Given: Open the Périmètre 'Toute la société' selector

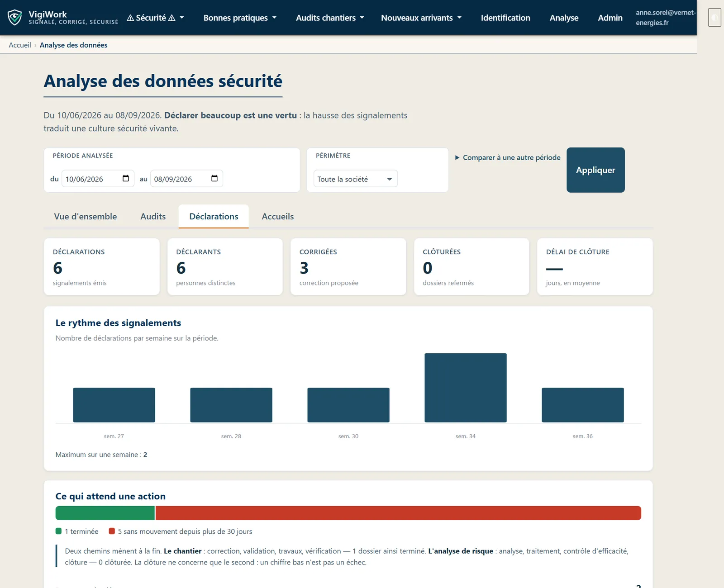Looking at the screenshot, I should coord(356,179).
